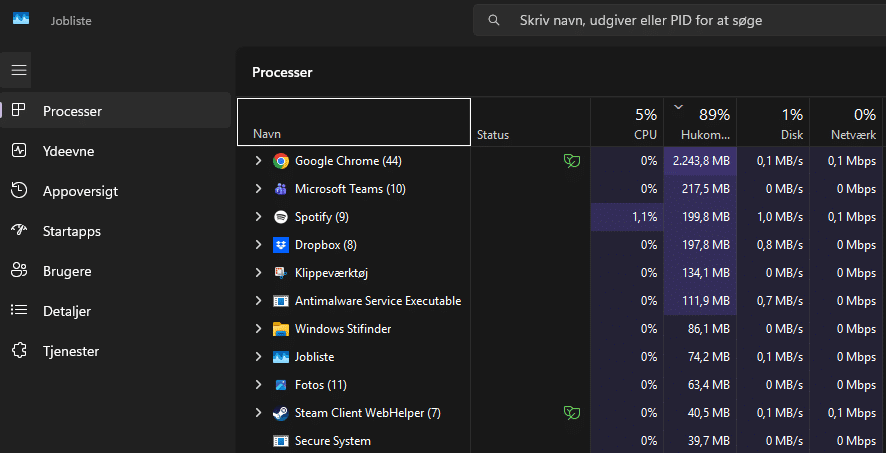Image resolution: width=886 pixels, height=453 pixels.
Task: Open the Startapps page
Action: coord(116,230)
